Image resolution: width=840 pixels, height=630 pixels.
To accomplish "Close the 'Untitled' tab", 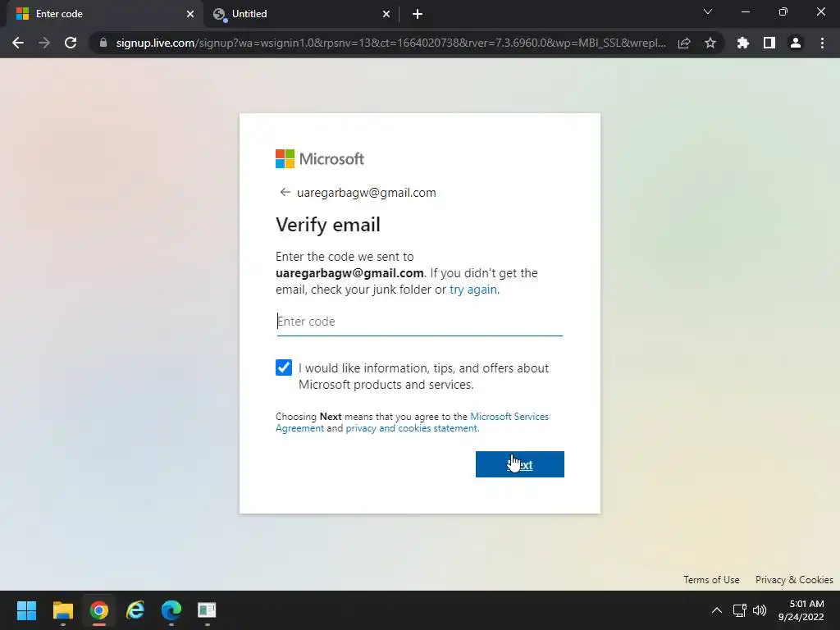I will click(386, 14).
